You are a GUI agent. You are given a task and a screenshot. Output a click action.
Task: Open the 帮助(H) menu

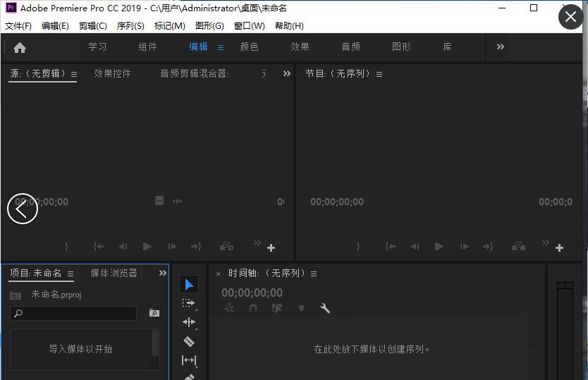(x=289, y=26)
